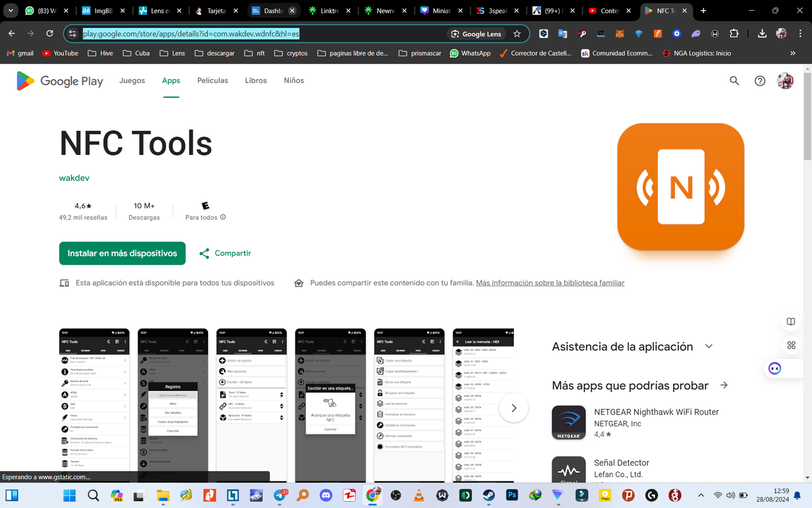Switch to the Juegos tab
Viewport: 812px width, 508px height.
click(132, 81)
